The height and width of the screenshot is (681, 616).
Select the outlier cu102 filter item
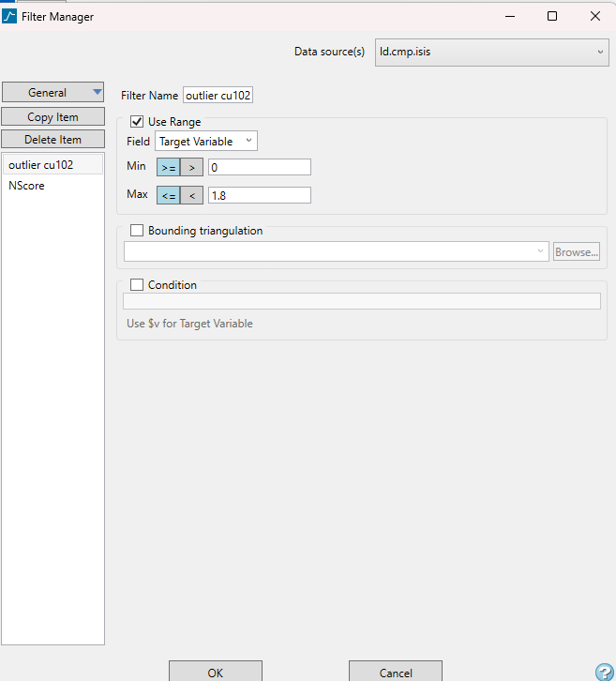pos(53,164)
